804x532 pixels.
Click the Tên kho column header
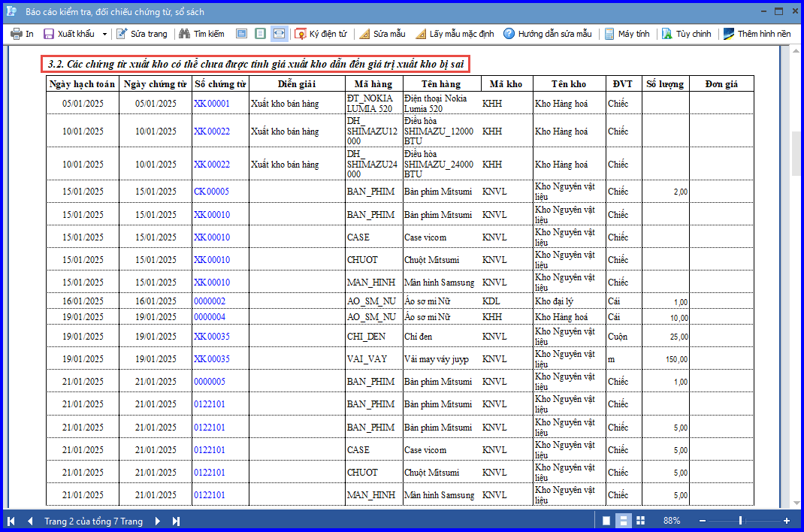point(569,84)
